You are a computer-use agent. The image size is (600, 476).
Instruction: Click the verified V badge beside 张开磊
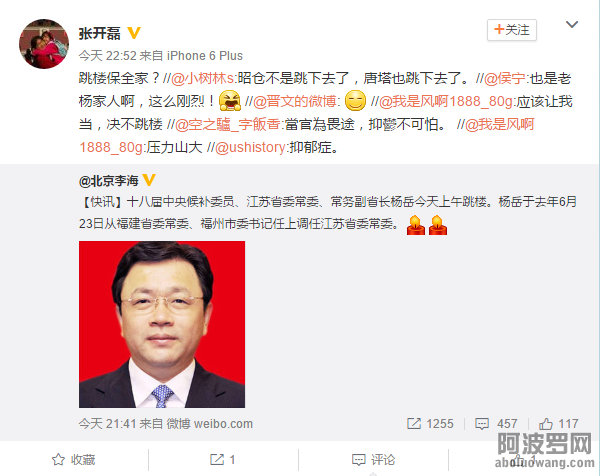(134, 33)
